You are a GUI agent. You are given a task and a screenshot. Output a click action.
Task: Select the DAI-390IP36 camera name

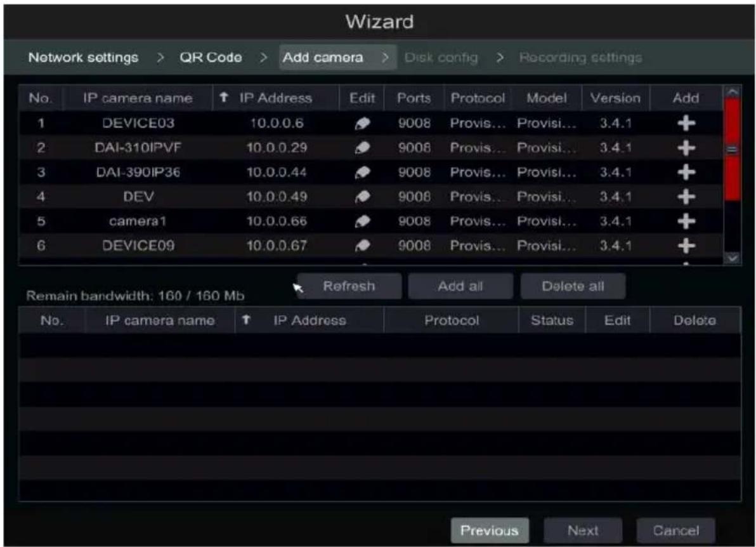click(138, 172)
